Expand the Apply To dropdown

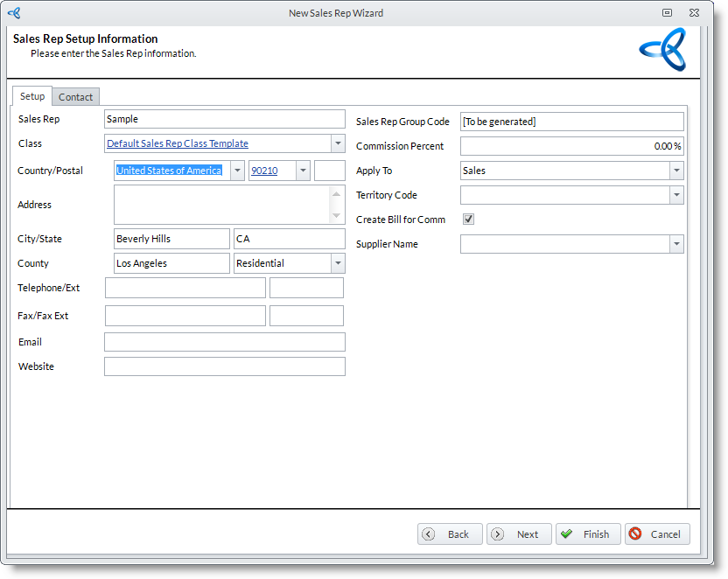click(x=676, y=171)
